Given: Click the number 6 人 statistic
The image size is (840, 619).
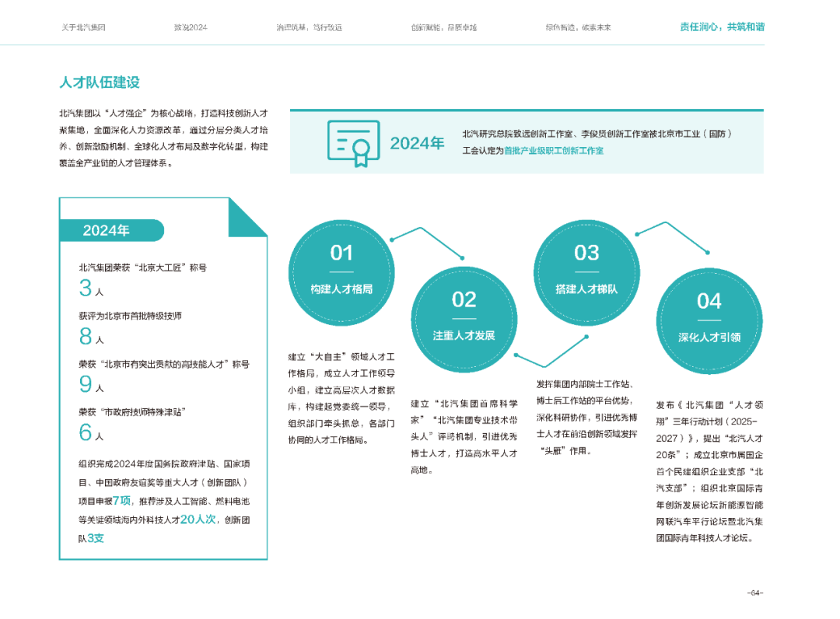Looking at the screenshot, I should pyautogui.click(x=91, y=432).
